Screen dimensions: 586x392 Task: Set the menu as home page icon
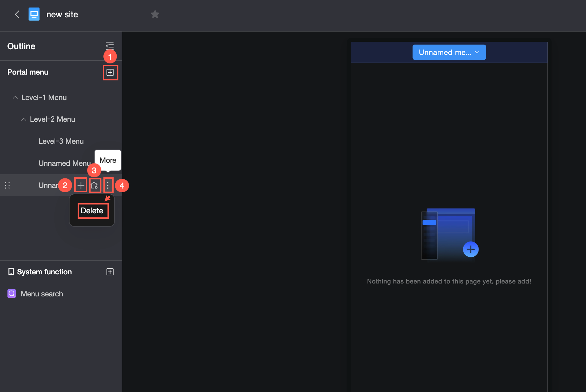coord(95,185)
